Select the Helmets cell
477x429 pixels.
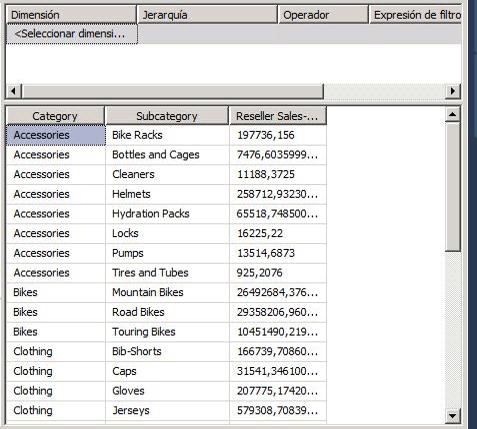[x=167, y=194]
